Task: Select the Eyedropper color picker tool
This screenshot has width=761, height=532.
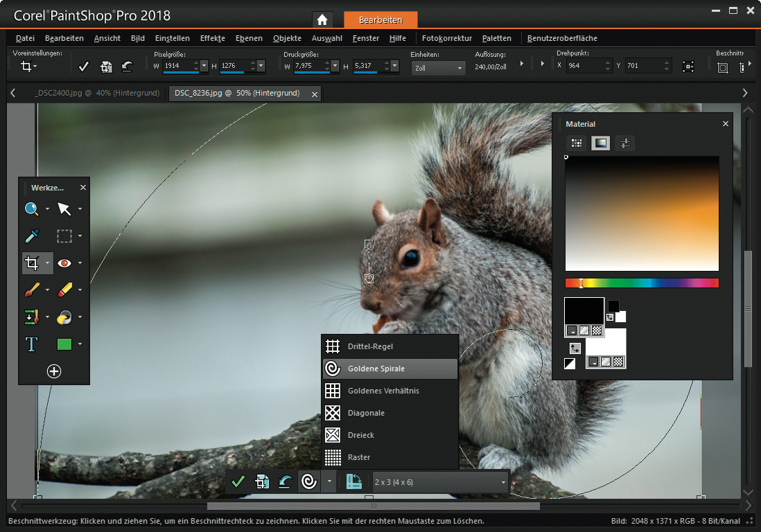Action: [x=32, y=236]
